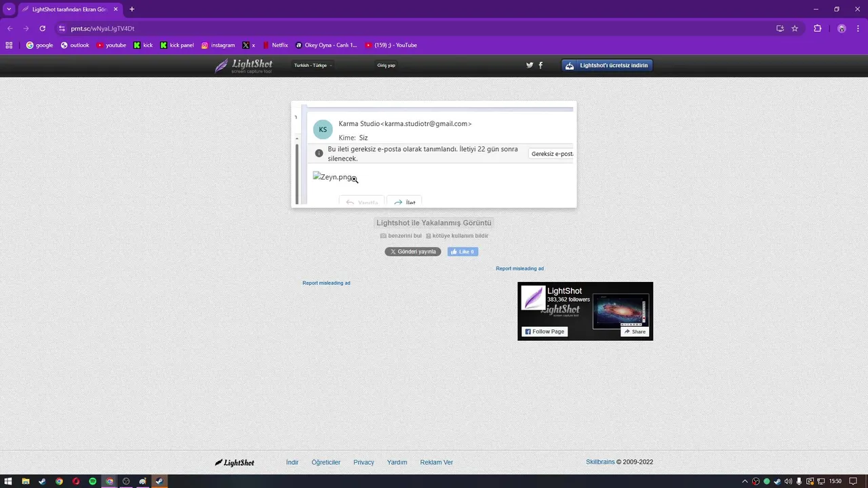Open the kick panel bookmark
The width and height of the screenshot is (868, 488).
point(177,45)
